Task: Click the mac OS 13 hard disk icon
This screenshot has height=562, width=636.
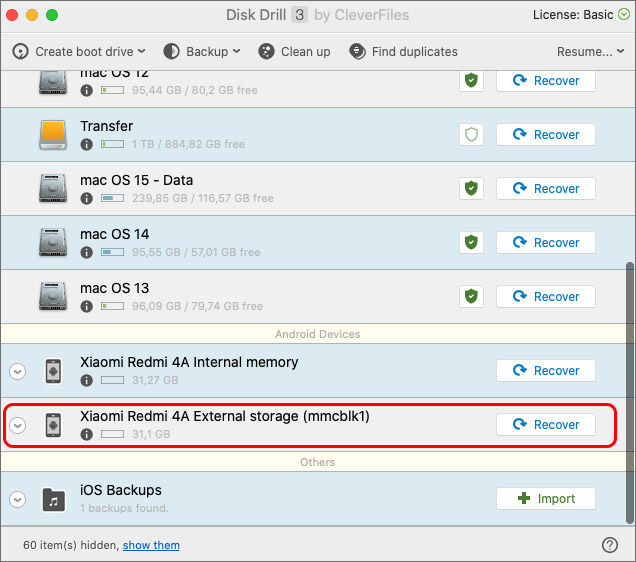Action: click(53, 296)
